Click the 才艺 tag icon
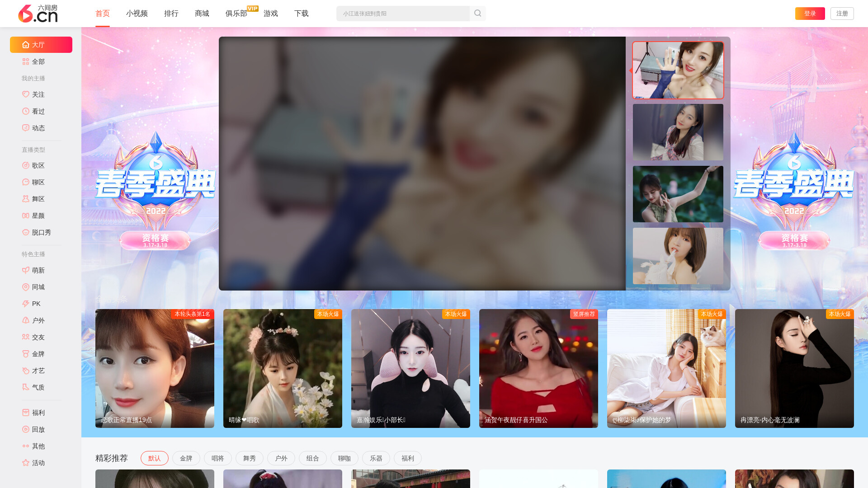868x488 pixels. click(26, 371)
